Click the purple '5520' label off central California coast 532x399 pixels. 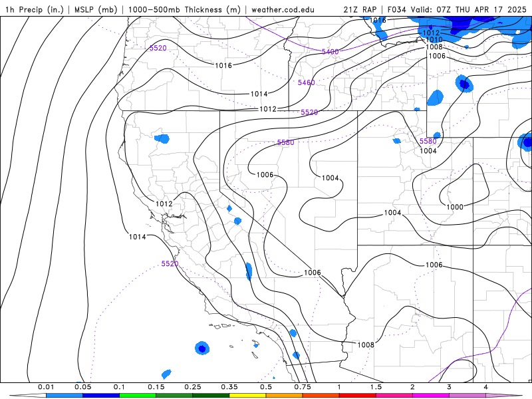click(170, 263)
